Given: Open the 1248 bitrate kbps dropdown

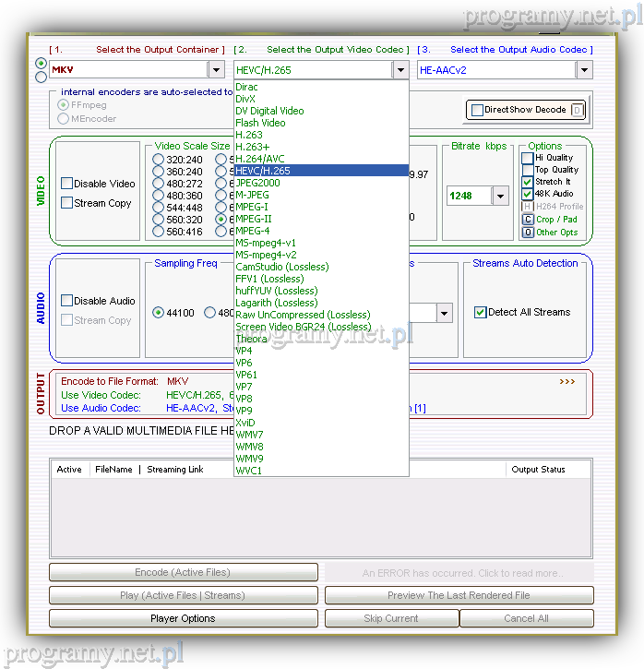Looking at the screenshot, I should [x=500, y=196].
